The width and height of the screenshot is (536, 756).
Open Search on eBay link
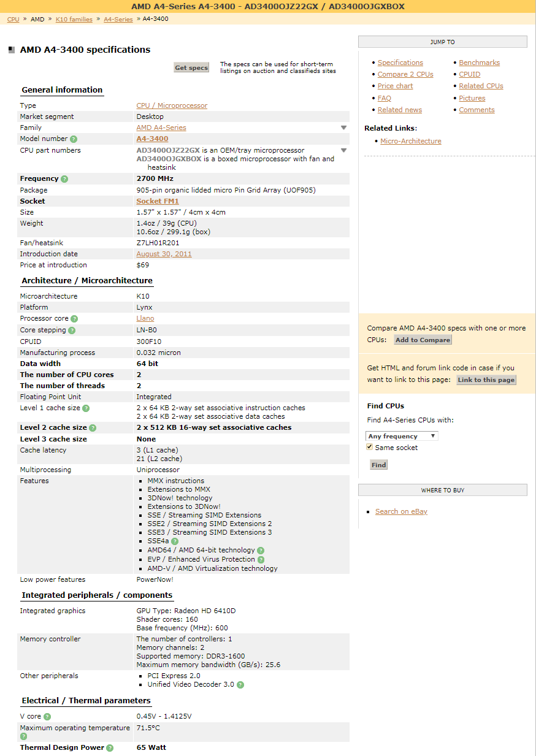(402, 511)
